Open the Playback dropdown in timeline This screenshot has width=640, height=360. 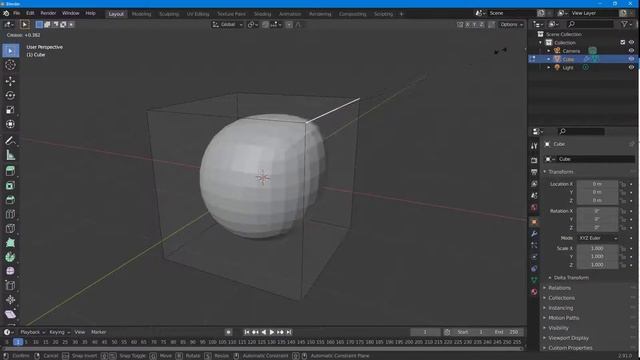point(32,332)
